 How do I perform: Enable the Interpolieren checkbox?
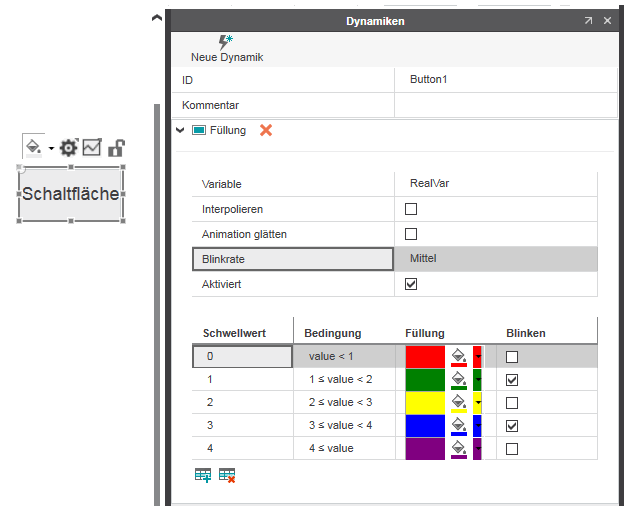tap(411, 209)
